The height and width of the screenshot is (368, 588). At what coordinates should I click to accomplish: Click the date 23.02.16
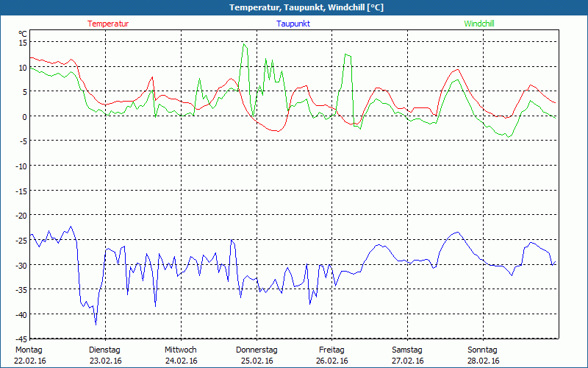pos(106,361)
